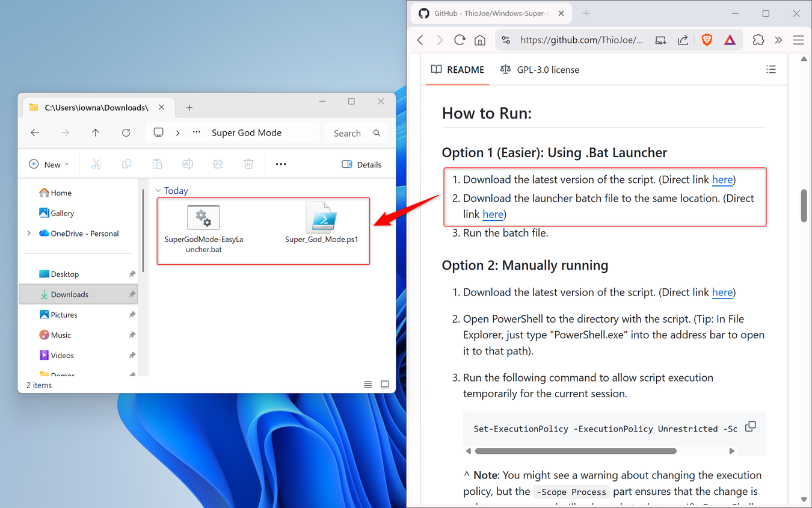The width and height of the screenshot is (812, 508).
Task: Open Brave Shields lion icon
Action: pos(707,40)
